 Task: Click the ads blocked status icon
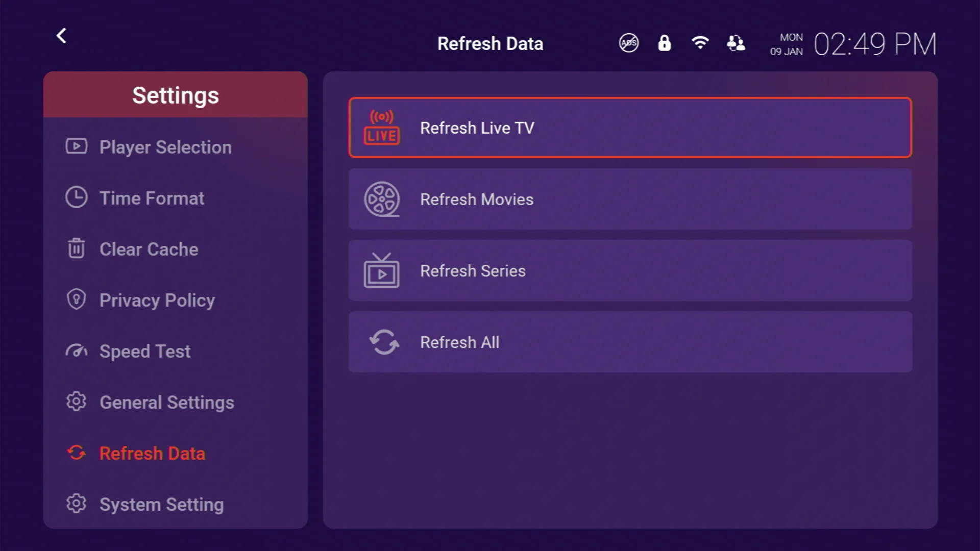pos(629,43)
